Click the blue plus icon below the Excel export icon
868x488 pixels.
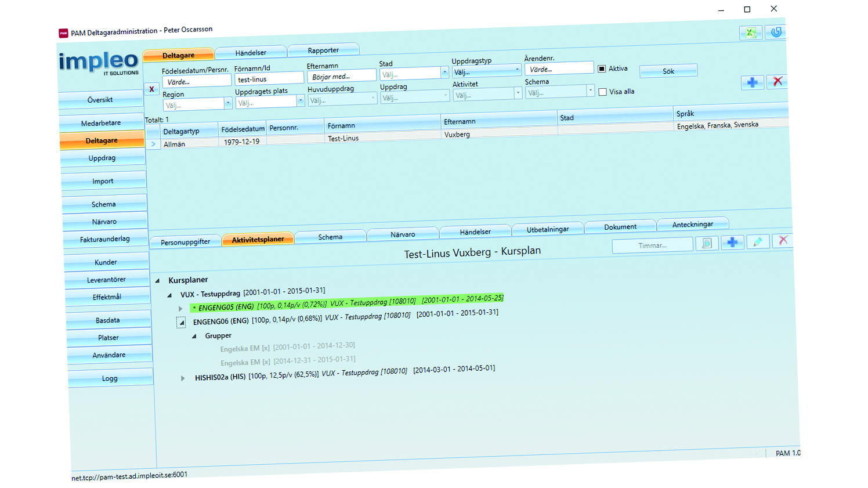pos(753,82)
